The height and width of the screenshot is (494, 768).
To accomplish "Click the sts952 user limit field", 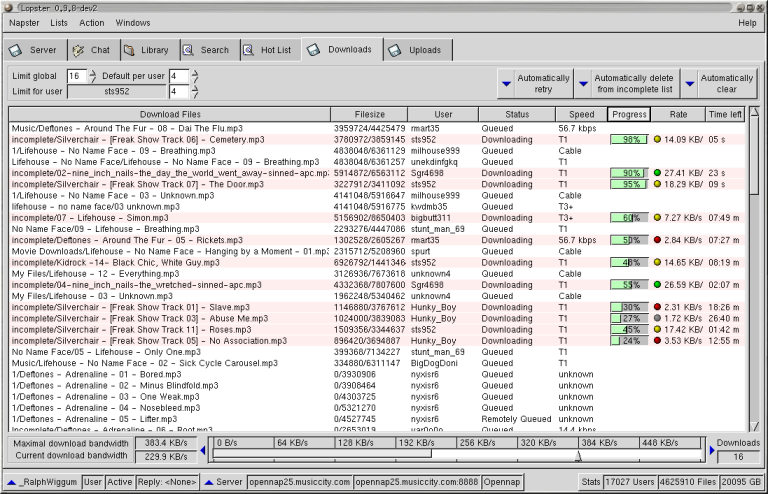I will (117, 92).
